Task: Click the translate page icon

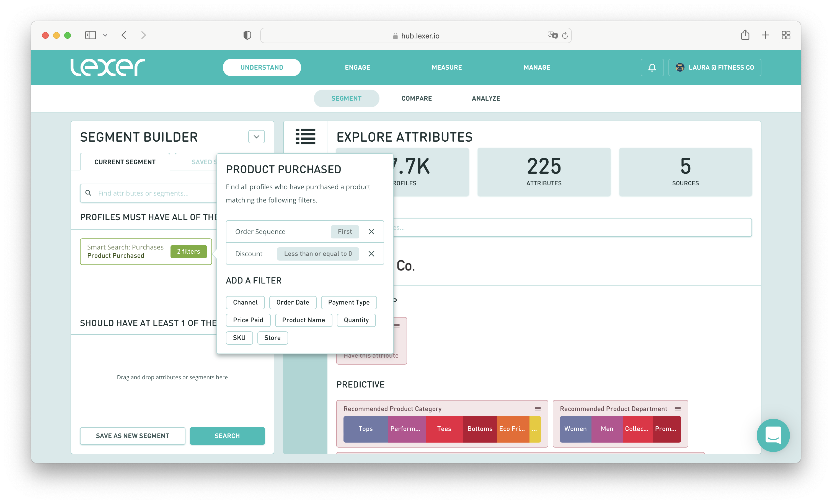Action: (x=552, y=35)
